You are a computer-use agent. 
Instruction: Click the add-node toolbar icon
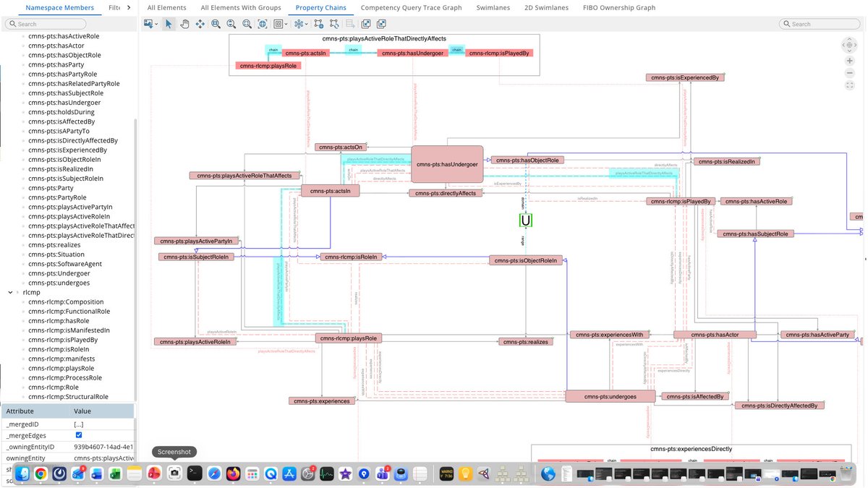[319, 23]
